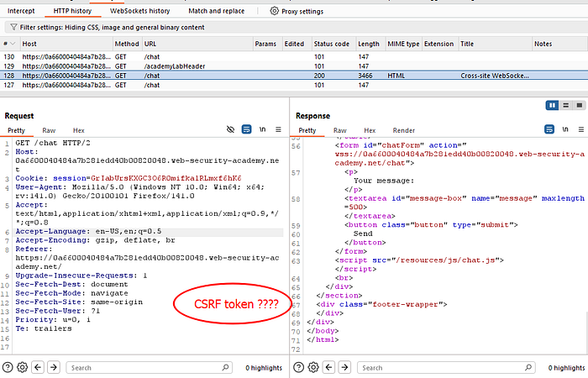588x378 pixels.
Task: Sort by Length column header
Action: tap(369, 44)
